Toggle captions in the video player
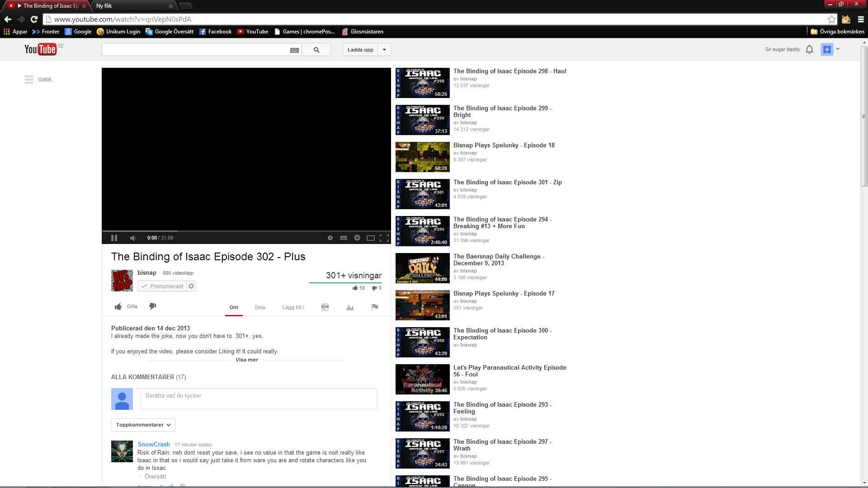This screenshot has width=868, height=488. (x=344, y=238)
